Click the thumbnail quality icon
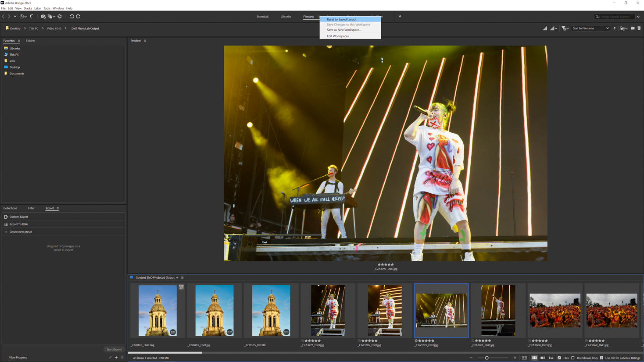This screenshot has height=362, width=644. [545, 28]
